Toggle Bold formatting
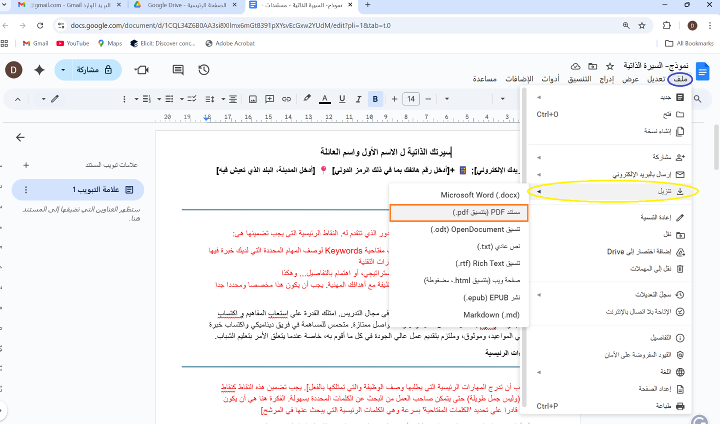Viewport: 720px width, 424px height. tap(375, 99)
